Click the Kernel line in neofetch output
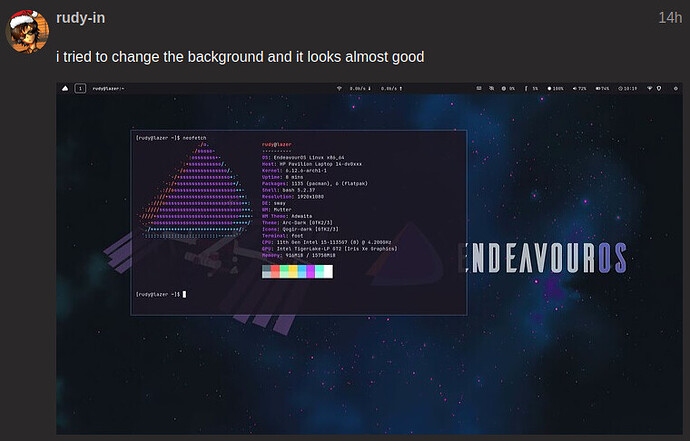The image size is (690, 441). point(294,170)
